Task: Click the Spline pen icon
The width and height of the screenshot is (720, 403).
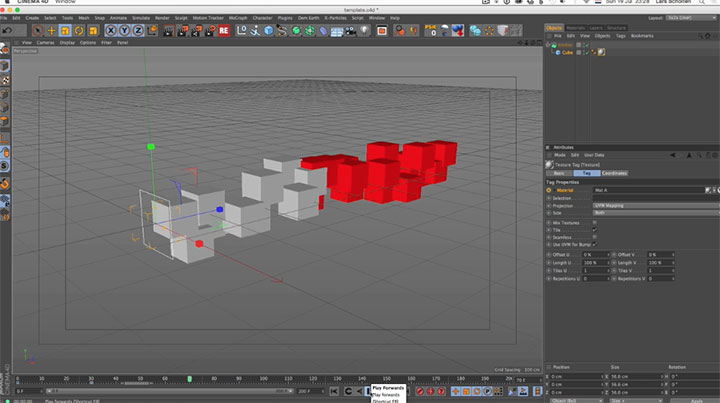Action: point(281,31)
